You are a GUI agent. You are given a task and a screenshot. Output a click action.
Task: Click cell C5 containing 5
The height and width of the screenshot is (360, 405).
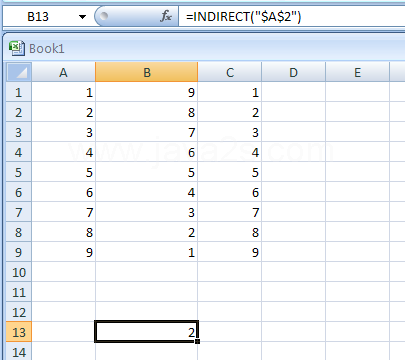pos(230,172)
